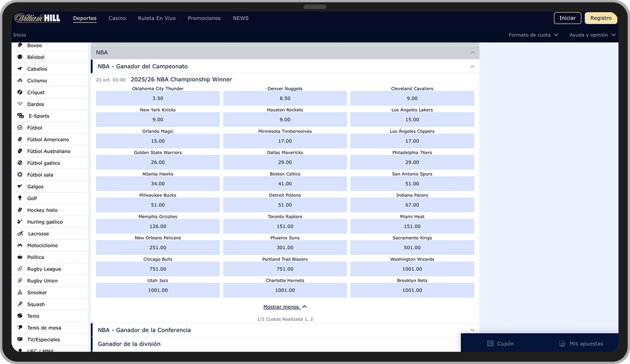
Task: Open the NEWS tab
Action: pyautogui.click(x=241, y=18)
